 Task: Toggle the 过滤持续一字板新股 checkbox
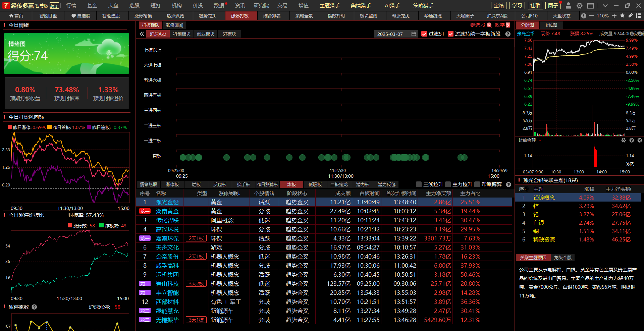[451, 34]
